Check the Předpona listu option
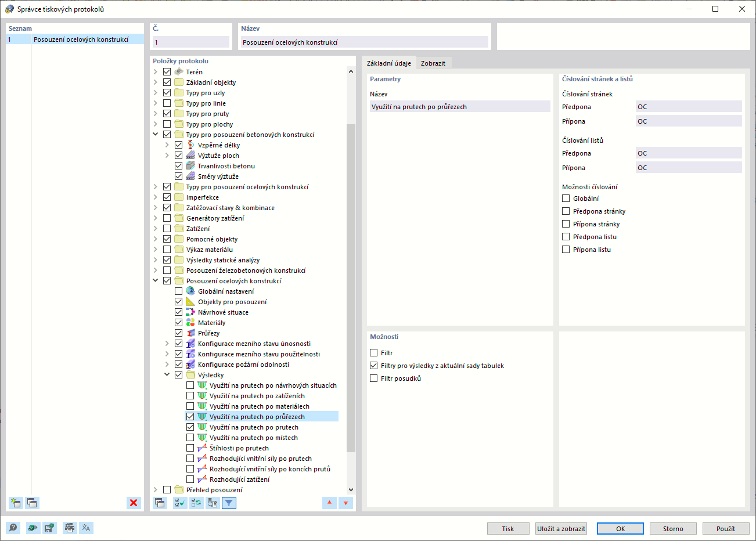The width and height of the screenshot is (756, 541). 566,237
